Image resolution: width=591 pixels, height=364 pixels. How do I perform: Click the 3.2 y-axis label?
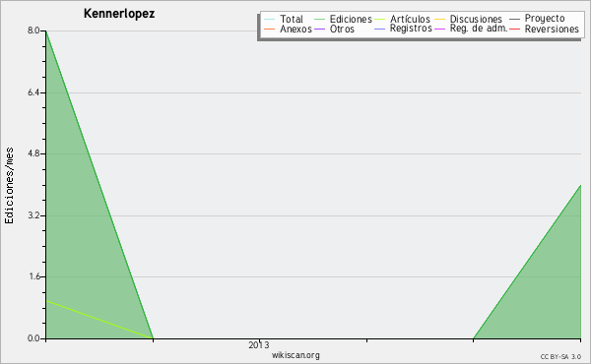(33, 215)
